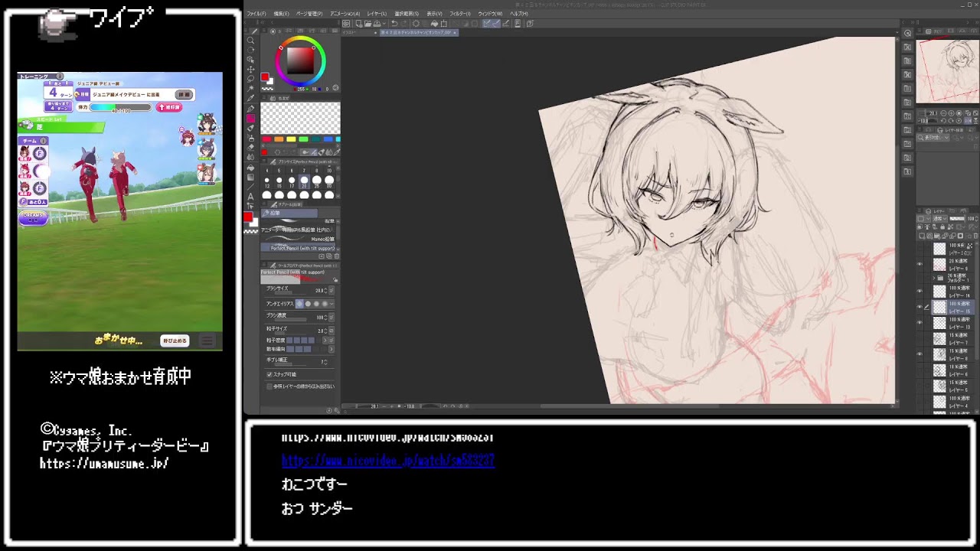Click the Navigator canvas thumbnail
This screenshot has width=980, height=551.
click(947, 70)
